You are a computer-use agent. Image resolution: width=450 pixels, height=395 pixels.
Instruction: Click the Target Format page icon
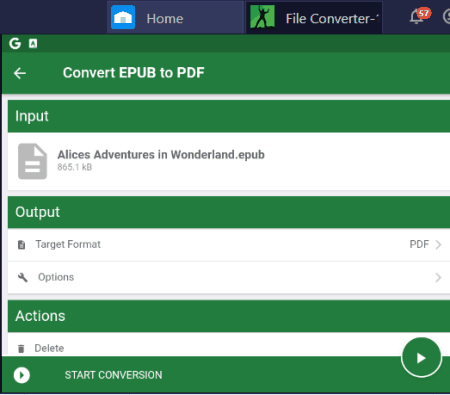(22, 245)
